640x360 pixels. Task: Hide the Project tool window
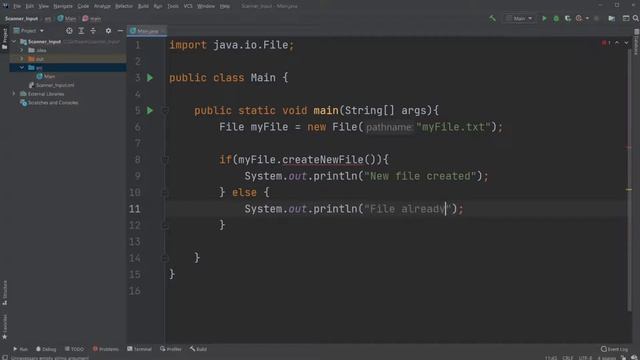click(120, 31)
